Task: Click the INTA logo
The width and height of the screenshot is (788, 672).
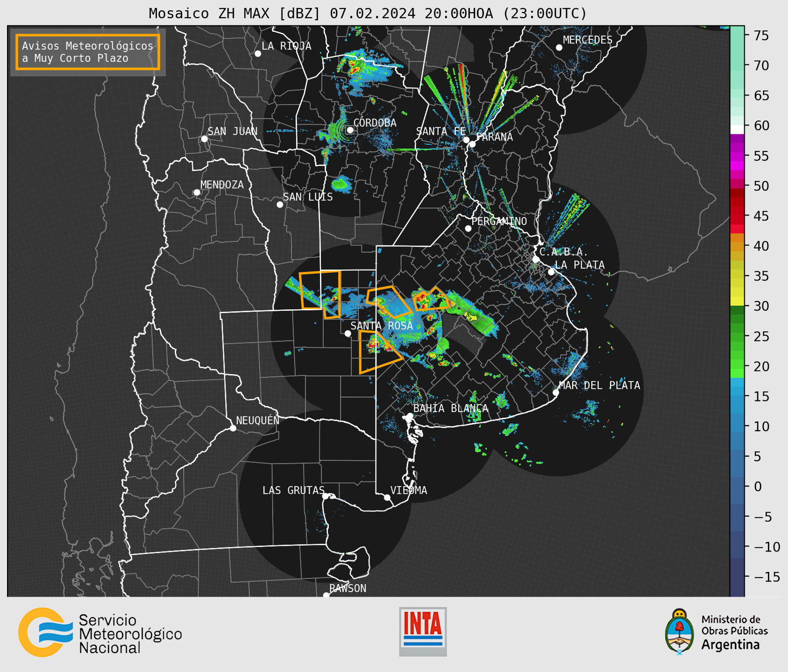Action: (423, 631)
